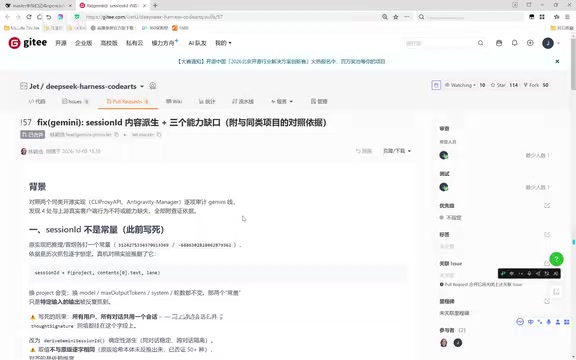Click the user avatar J in header
Screen dimensions: 576x360
(x=548, y=43)
